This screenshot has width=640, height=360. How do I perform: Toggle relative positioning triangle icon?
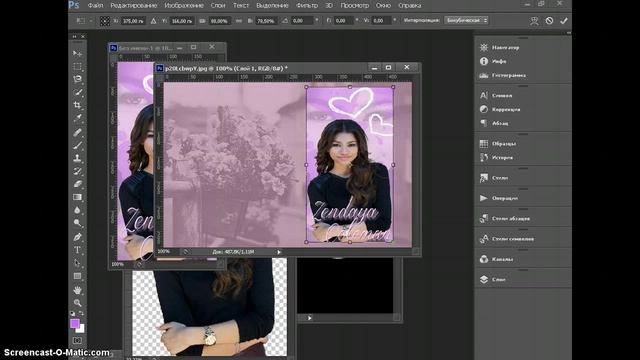(153, 21)
